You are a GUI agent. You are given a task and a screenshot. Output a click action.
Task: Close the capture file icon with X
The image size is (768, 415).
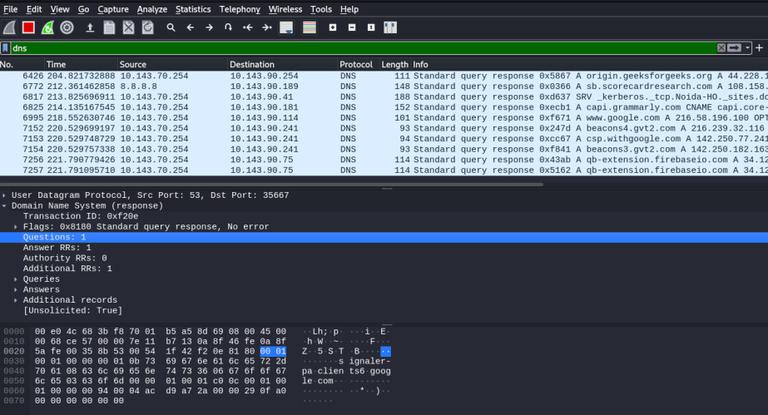(128, 28)
